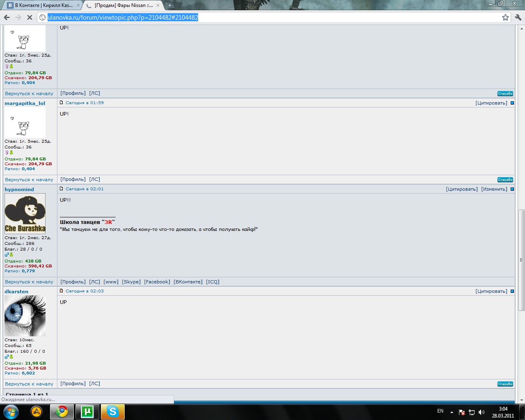Viewport: 525px width, 420px height.
Task: Open hypnomind's [Профиль] link
Action: (73, 282)
